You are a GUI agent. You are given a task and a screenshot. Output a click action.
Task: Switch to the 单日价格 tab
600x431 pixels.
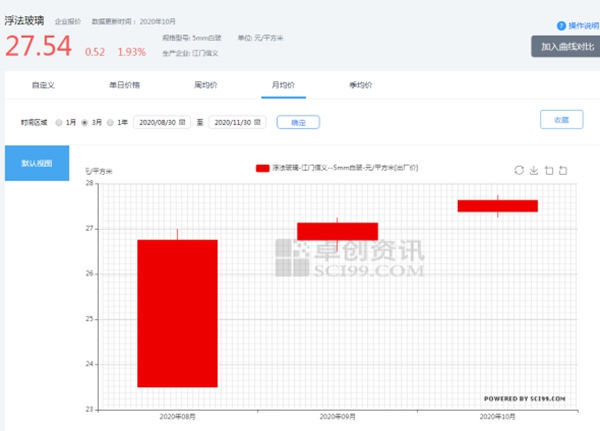click(125, 85)
